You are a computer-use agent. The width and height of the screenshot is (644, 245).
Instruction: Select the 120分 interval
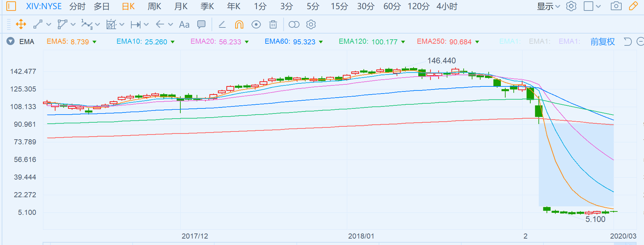coord(419,6)
